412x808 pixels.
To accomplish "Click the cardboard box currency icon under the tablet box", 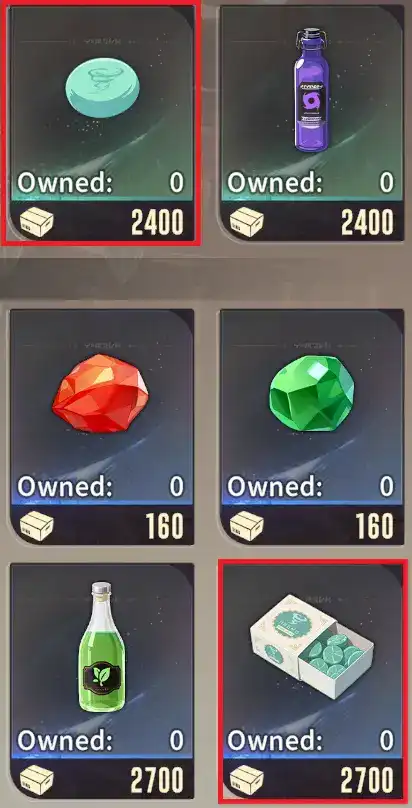I will [x=246, y=780].
